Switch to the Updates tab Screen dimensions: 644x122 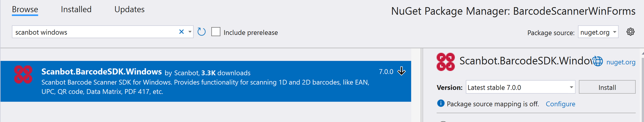coord(129,9)
